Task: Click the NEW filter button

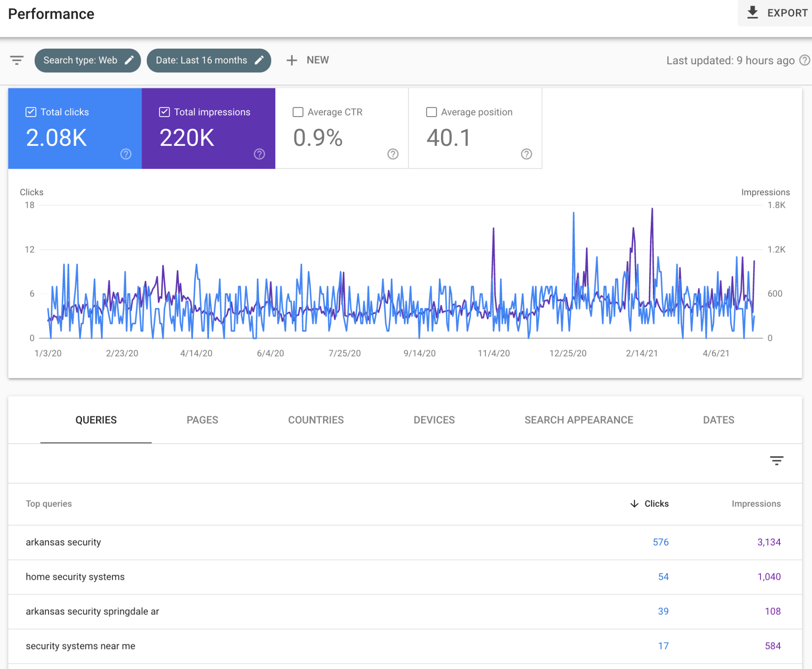Action: (x=317, y=60)
